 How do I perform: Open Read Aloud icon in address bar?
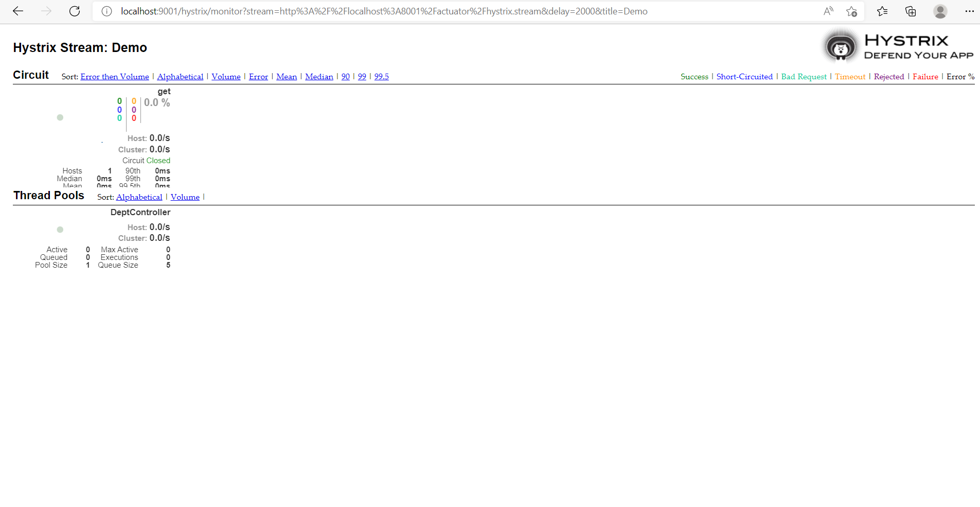tap(828, 11)
